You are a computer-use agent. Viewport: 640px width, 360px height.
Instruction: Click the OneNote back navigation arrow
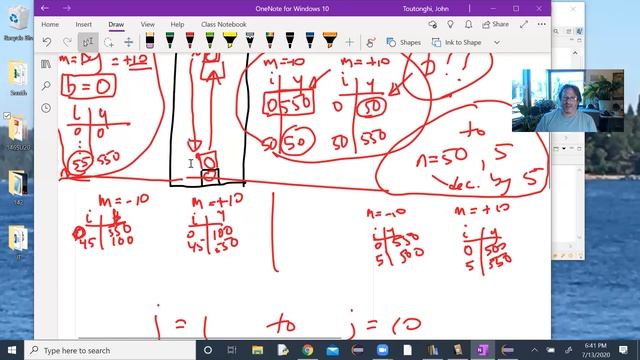[x=45, y=8]
